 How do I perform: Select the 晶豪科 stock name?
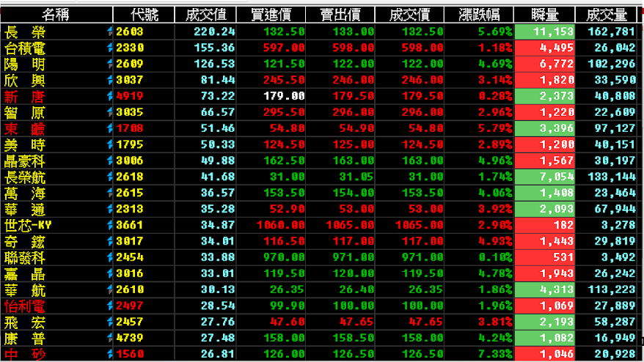[25, 161]
